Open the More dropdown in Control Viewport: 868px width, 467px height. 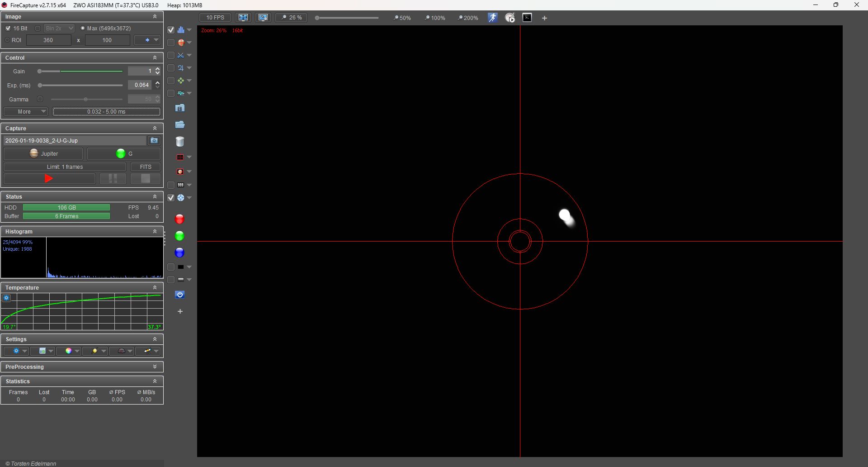[26, 111]
